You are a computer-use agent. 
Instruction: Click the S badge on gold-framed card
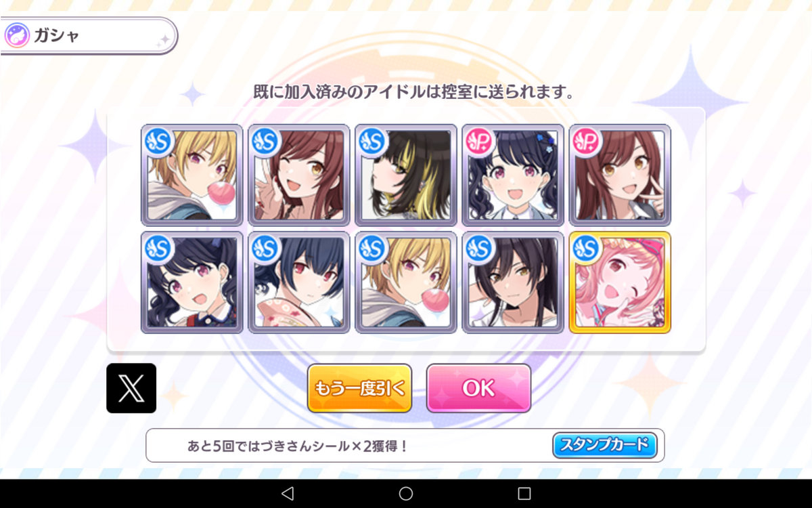pyautogui.click(x=585, y=248)
